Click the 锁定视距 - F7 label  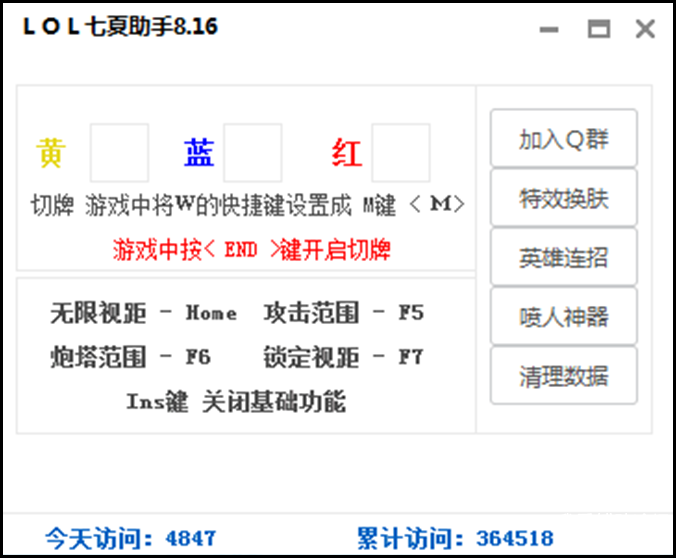tap(344, 357)
